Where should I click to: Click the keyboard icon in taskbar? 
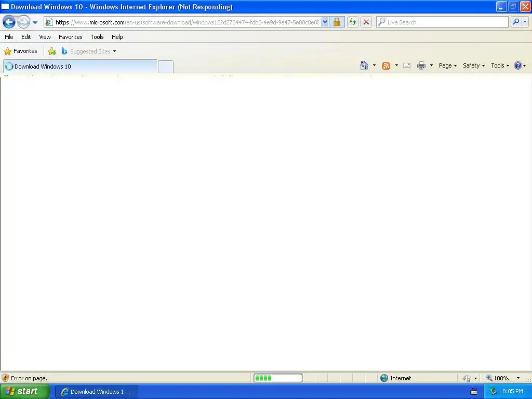click(474, 392)
